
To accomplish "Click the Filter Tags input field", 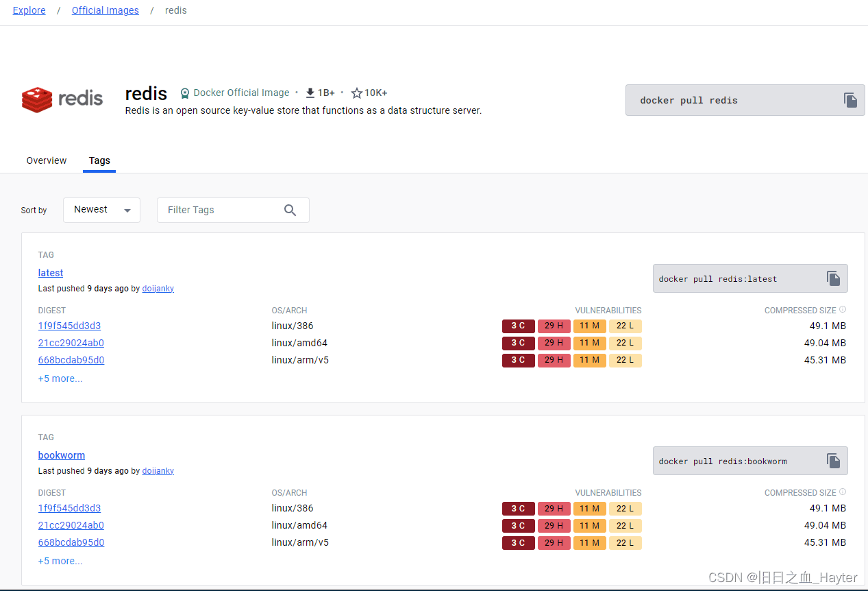I will tap(233, 210).
